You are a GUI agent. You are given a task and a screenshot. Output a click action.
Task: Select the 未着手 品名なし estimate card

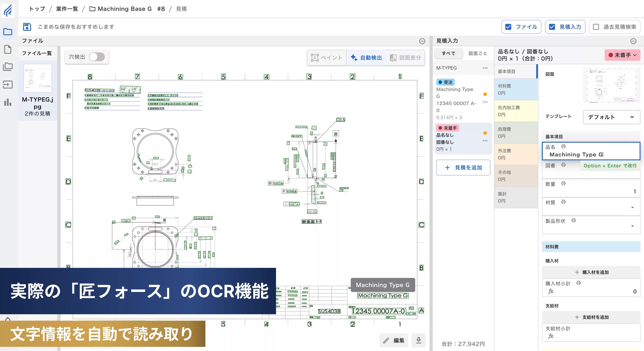click(463, 138)
